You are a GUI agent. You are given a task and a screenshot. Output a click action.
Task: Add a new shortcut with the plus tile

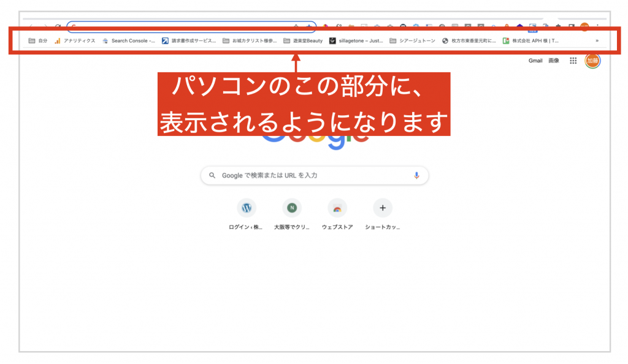pos(383,215)
